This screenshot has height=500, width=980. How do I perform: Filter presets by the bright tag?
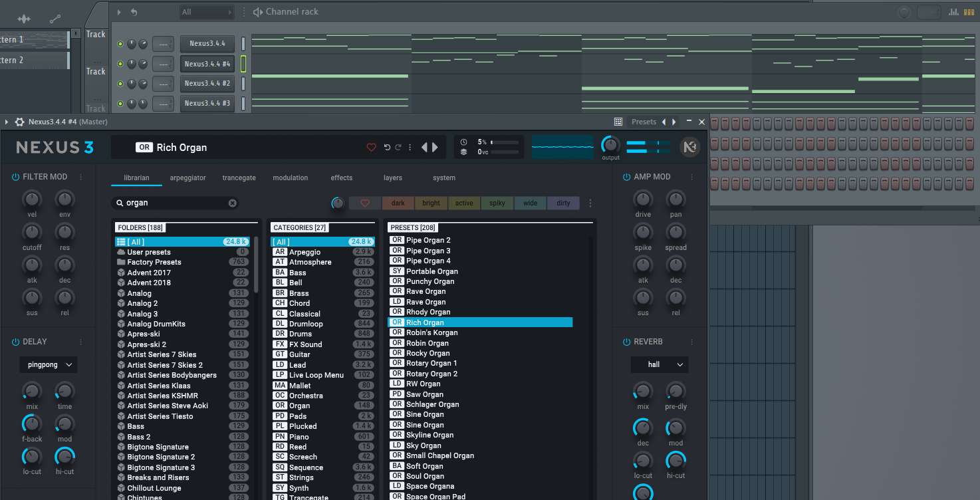pyautogui.click(x=431, y=203)
